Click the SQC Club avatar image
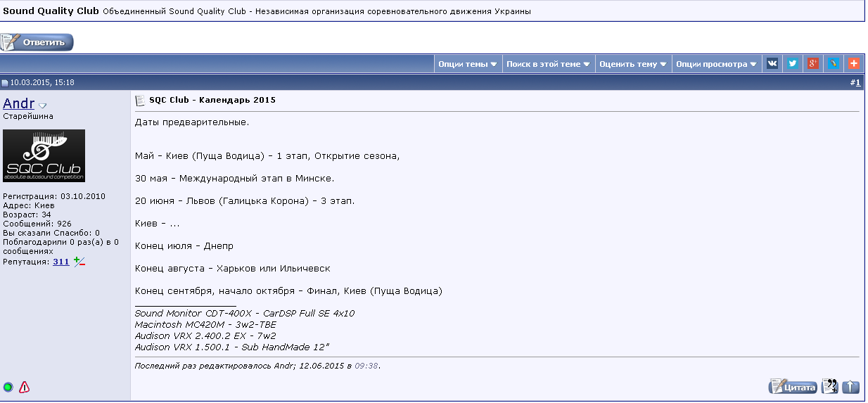 point(44,156)
